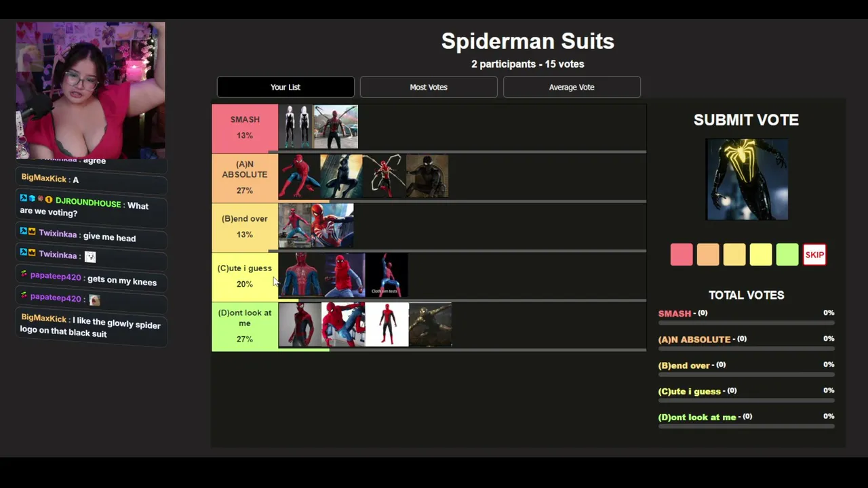868x488 pixels.
Task: Vote SMASH with the pink-red swatch
Action: coord(682,255)
